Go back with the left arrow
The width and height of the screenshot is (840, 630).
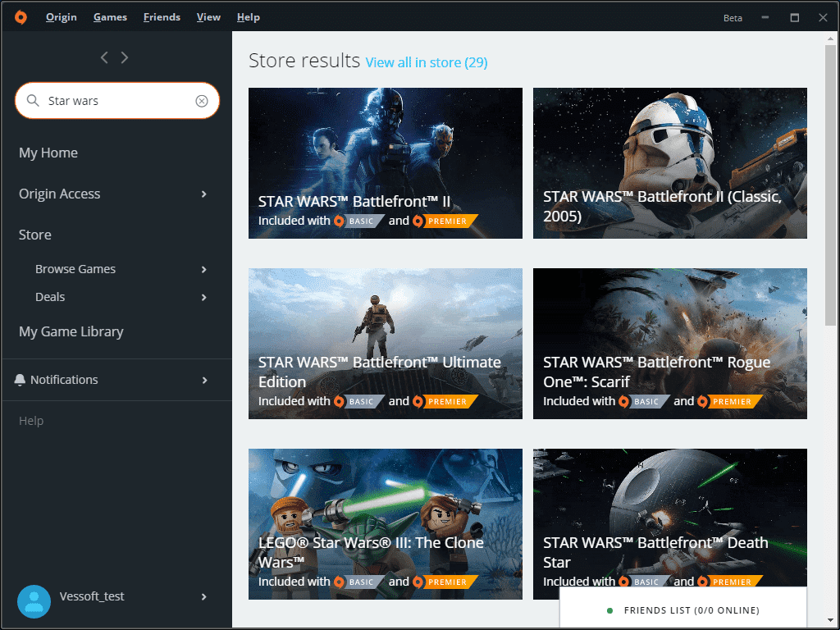104,57
